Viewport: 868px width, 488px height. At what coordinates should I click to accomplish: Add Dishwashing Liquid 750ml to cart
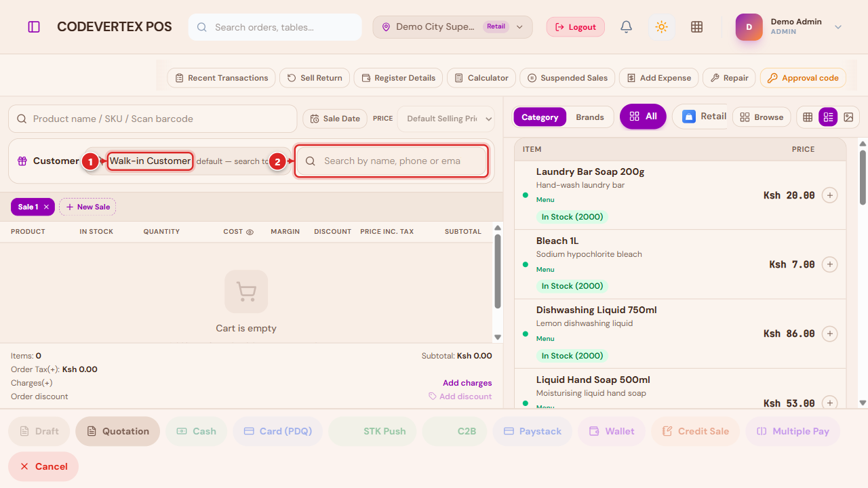[x=829, y=333]
